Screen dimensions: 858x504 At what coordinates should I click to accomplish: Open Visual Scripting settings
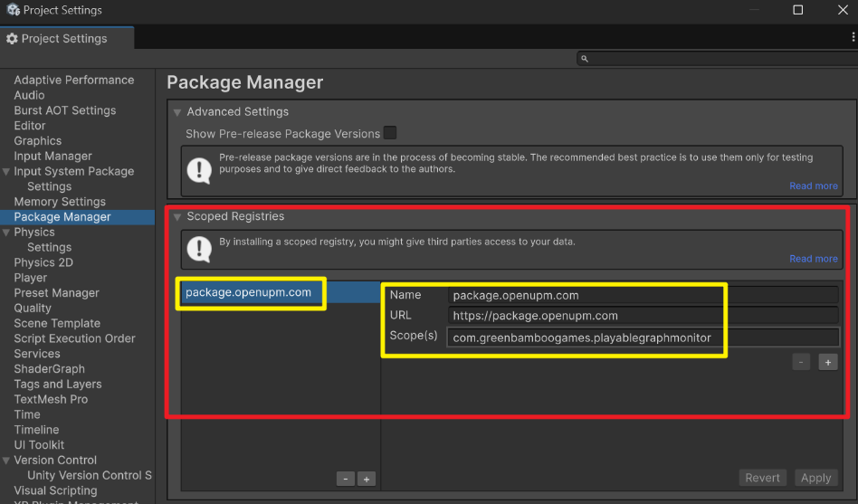tap(55, 490)
